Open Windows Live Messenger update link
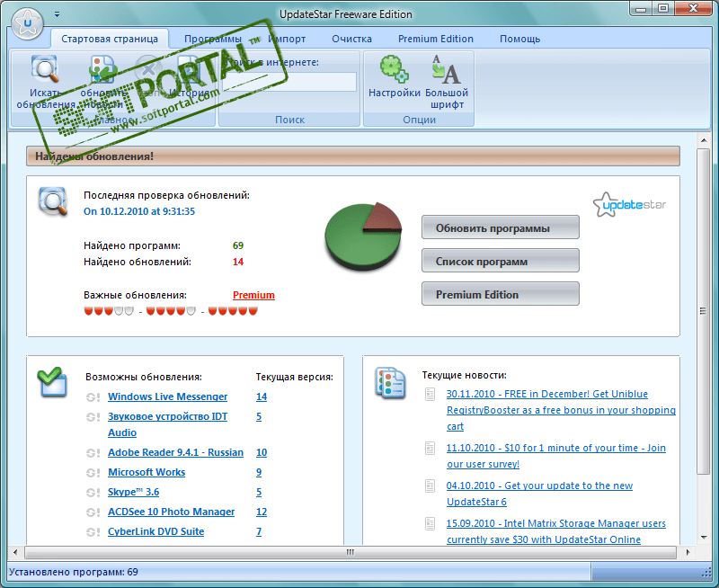The width and height of the screenshot is (719, 588). click(x=167, y=396)
